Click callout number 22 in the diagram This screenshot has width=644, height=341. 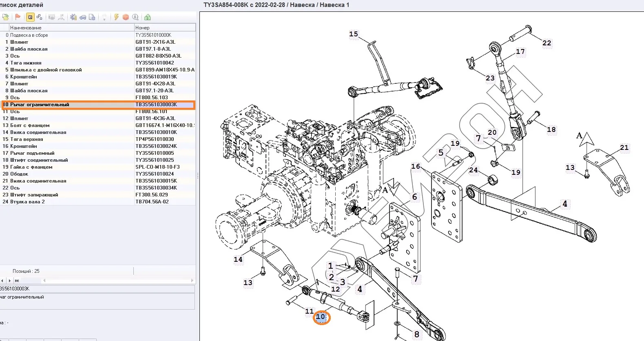coord(547,43)
